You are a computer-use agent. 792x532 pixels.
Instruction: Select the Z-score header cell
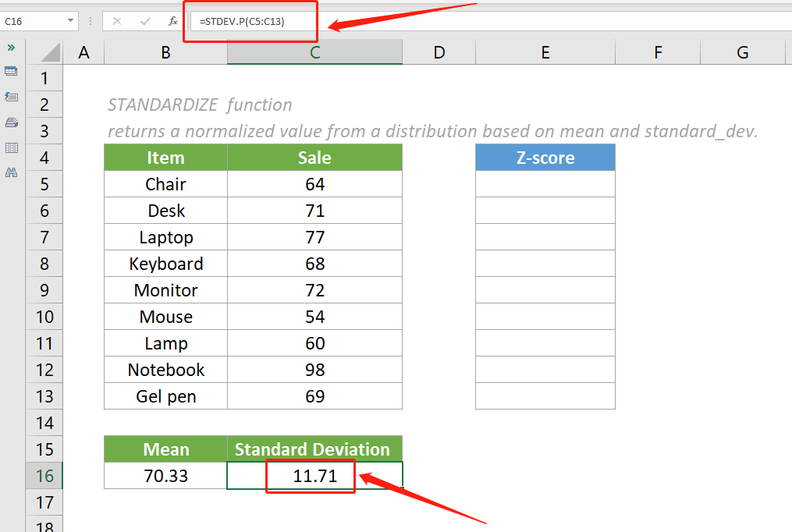pos(545,158)
